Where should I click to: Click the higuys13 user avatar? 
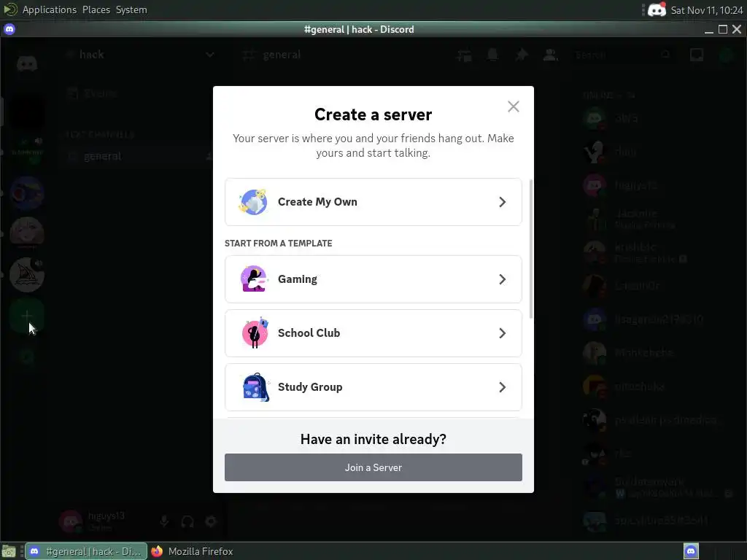pyautogui.click(x=71, y=521)
